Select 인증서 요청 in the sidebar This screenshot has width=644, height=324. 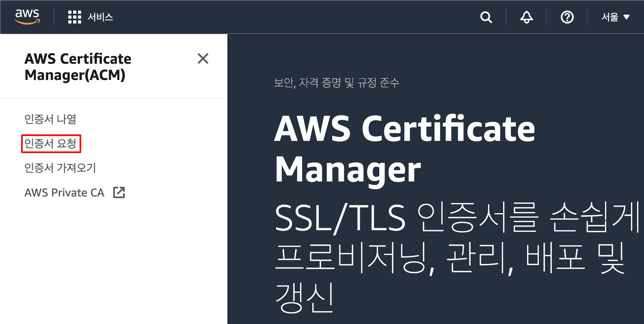[51, 143]
